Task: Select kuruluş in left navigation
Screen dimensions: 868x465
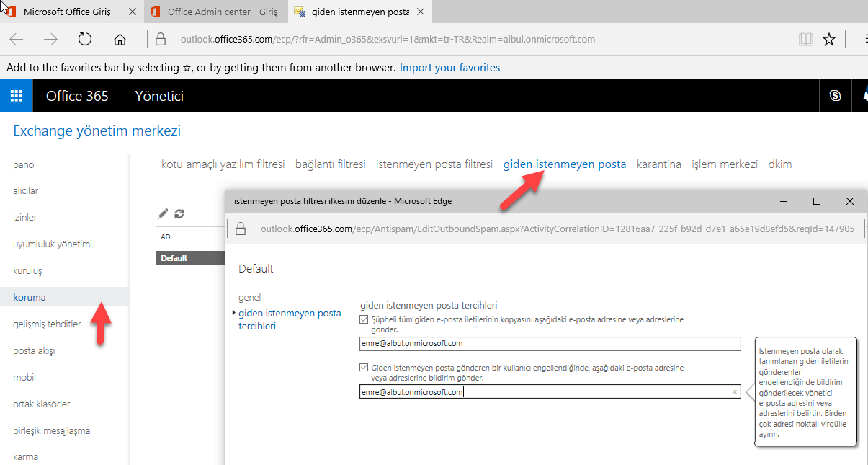Action: tap(28, 271)
